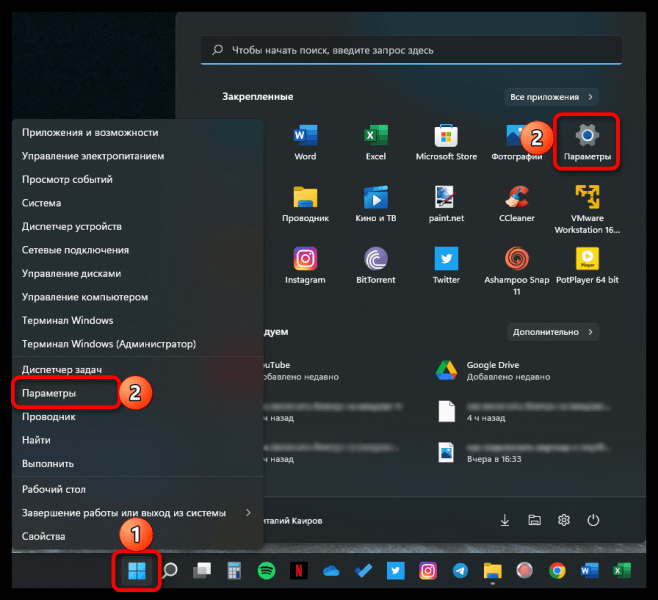
Task: Click the Start button on taskbar
Action: [x=137, y=571]
